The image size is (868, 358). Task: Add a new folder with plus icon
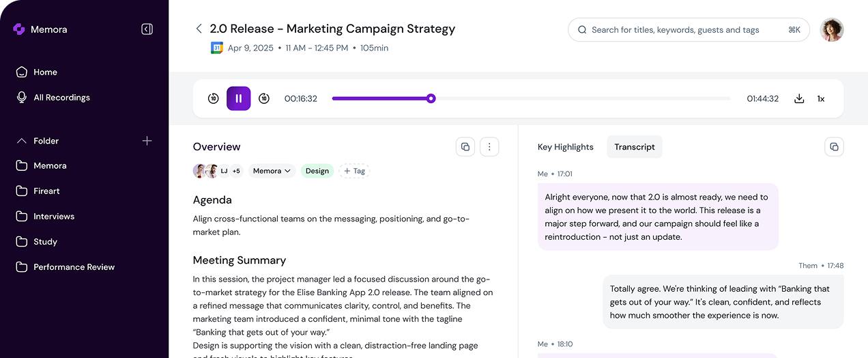coord(147,141)
